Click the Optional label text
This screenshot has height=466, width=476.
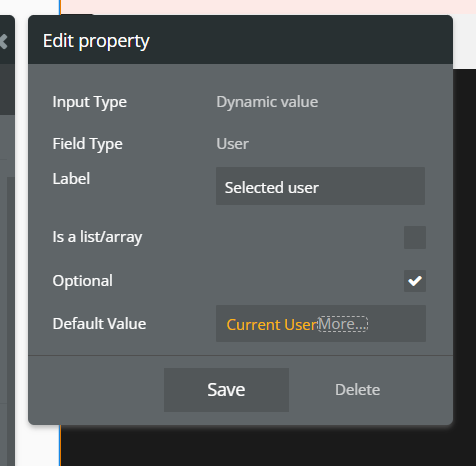click(82, 281)
